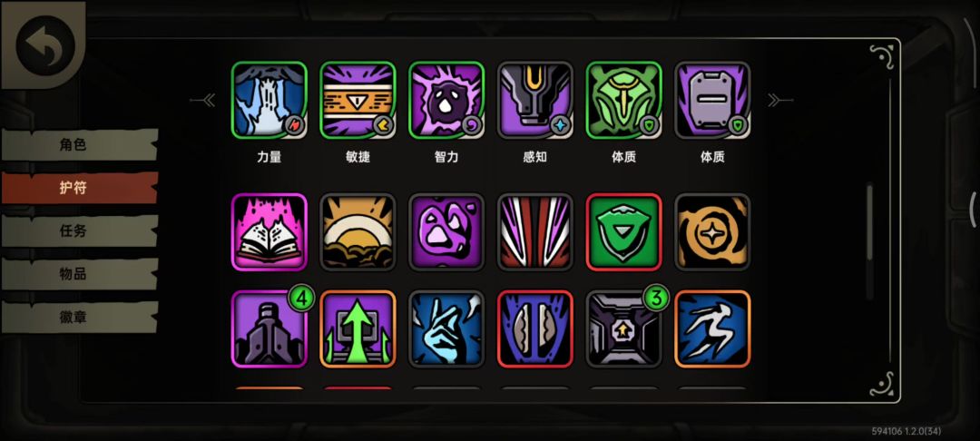Select the 力量 waterfall talisman slot
Viewport: 980px width, 441px height.
click(x=269, y=100)
